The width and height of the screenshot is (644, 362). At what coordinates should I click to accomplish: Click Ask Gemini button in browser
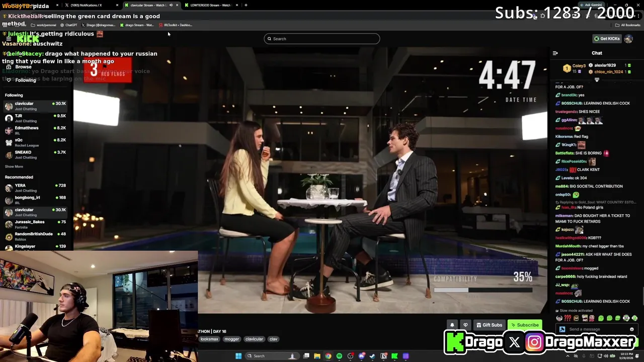(x=592, y=5)
